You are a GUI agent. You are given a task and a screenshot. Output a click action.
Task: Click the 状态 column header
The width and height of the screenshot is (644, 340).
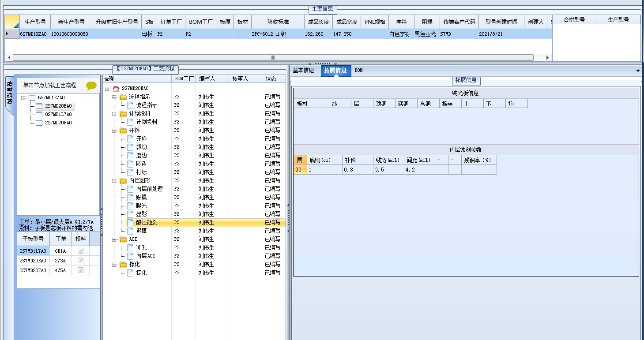pyautogui.click(x=274, y=78)
